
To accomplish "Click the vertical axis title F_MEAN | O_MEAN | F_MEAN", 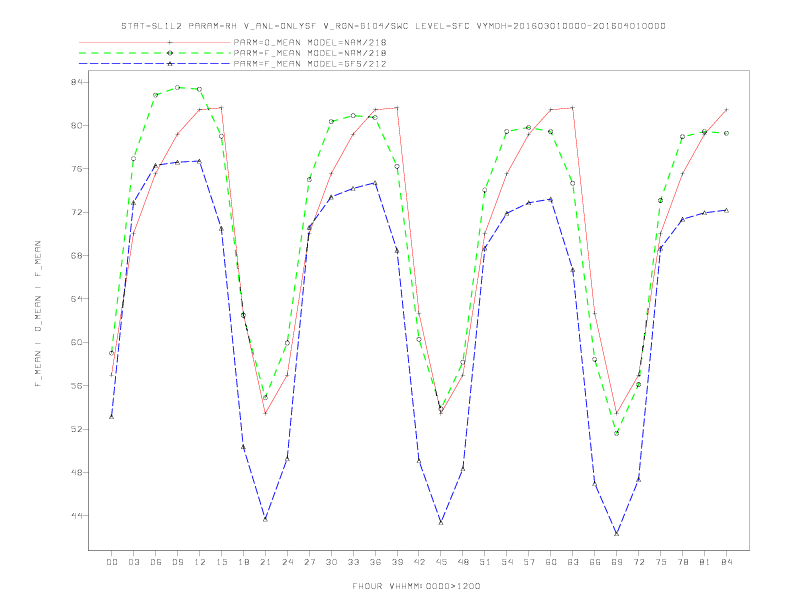I will pos(38,314).
